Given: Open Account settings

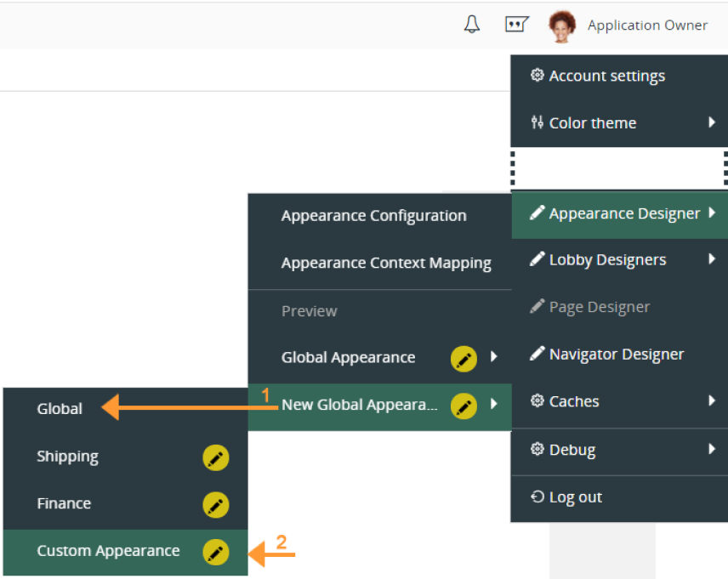Looking at the screenshot, I should (x=606, y=76).
